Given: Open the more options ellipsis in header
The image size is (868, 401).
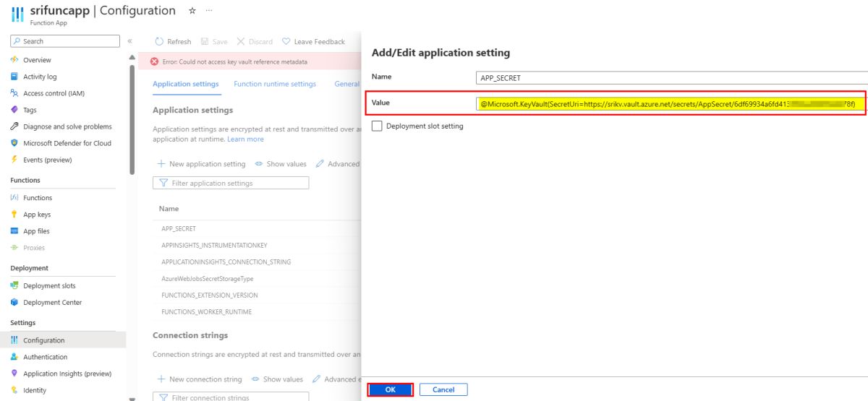Looking at the screenshot, I should pyautogui.click(x=210, y=11).
